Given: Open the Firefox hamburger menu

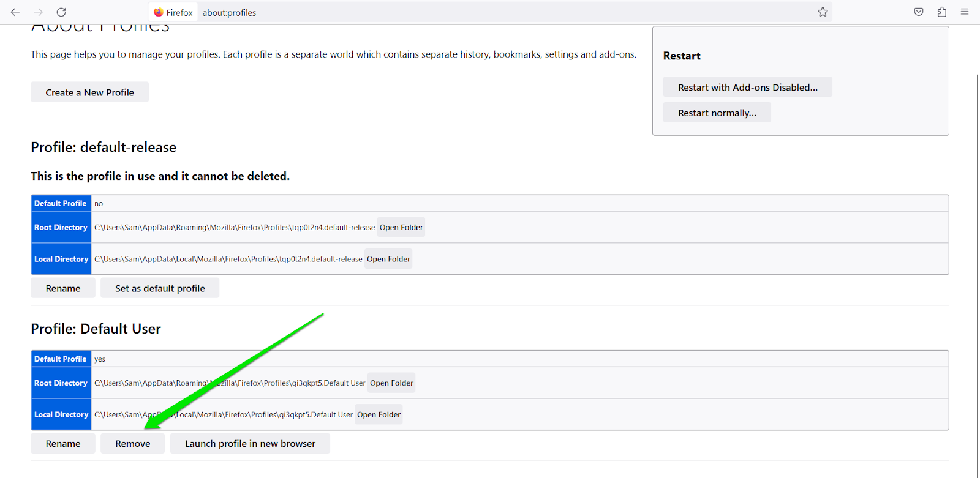Looking at the screenshot, I should (x=965, y=12).
